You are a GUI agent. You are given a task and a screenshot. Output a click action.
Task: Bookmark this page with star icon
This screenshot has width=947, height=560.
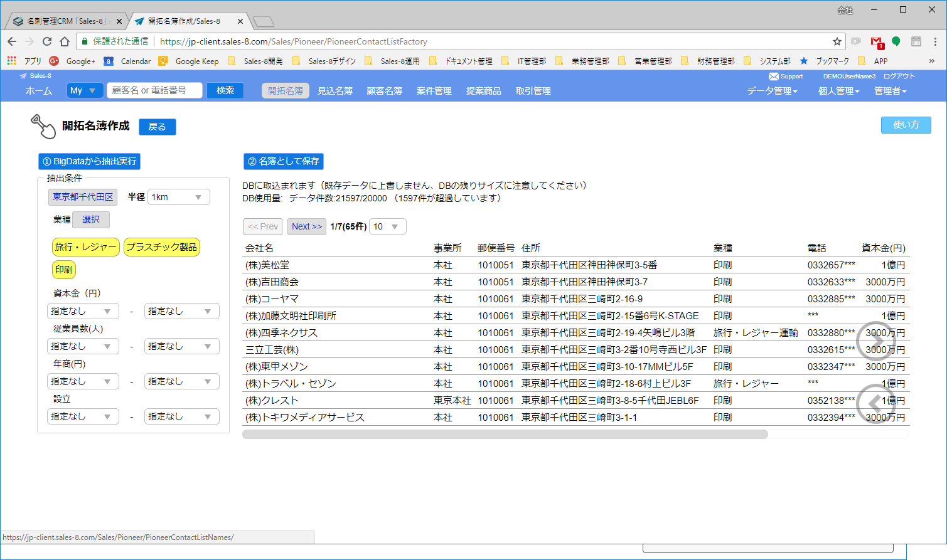tap(837, 41)
